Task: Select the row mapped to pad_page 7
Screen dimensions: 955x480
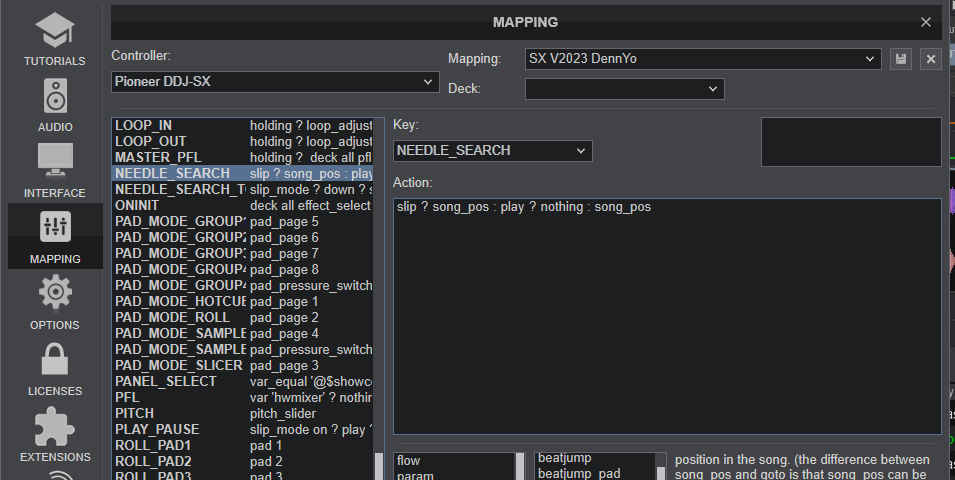Action: coord(243,253)
